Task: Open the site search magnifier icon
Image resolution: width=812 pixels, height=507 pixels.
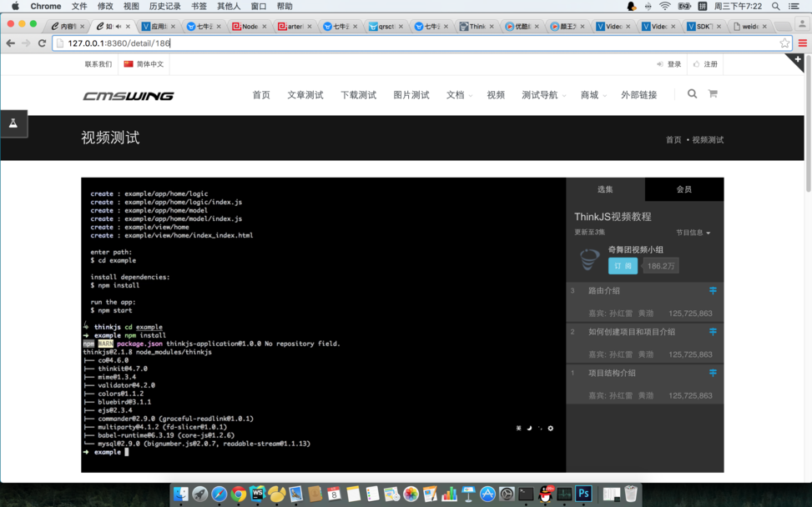Action: pyautogui.click(x=692, y=93)
